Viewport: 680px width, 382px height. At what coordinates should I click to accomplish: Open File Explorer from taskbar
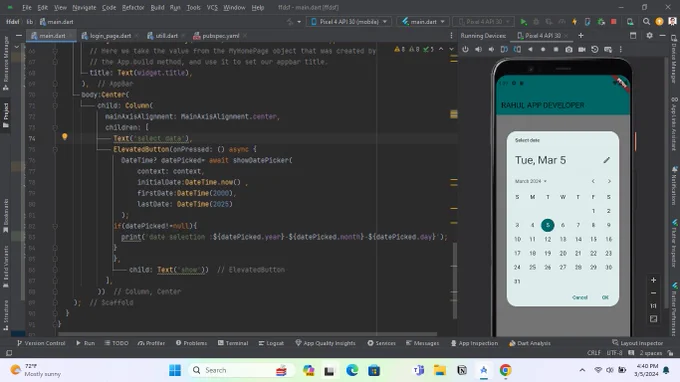click(x=440, y=370)
